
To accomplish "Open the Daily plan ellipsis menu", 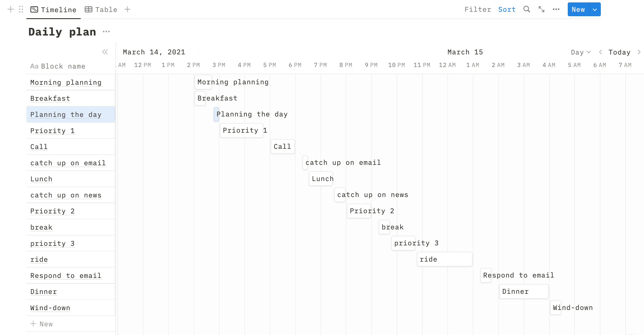I will pyautogui.click(x=106, y=32).
